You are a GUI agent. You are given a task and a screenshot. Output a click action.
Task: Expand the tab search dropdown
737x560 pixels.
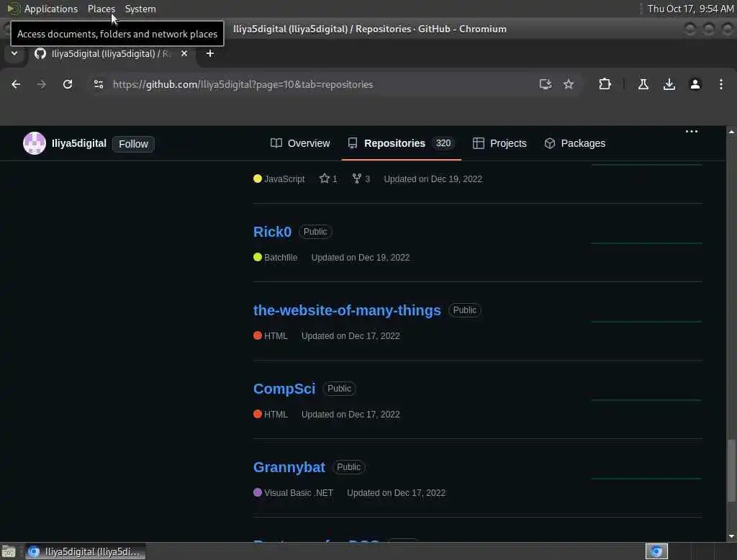14,53
